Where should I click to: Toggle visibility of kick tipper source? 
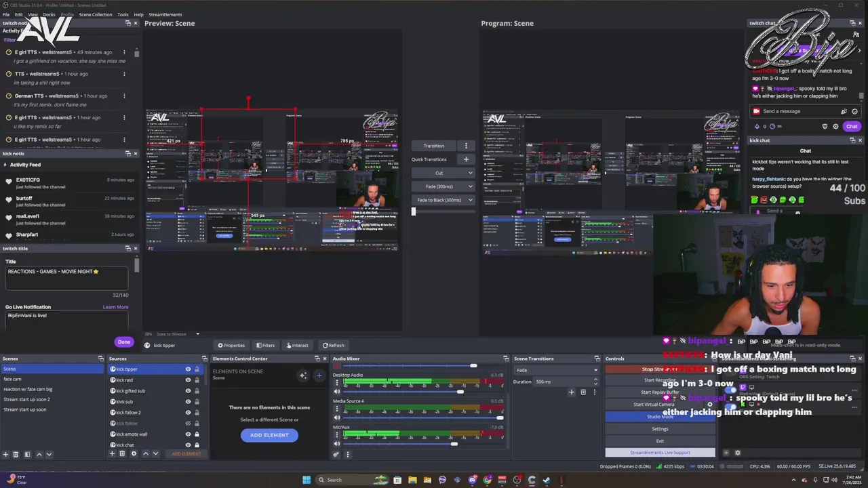(188, 369)
